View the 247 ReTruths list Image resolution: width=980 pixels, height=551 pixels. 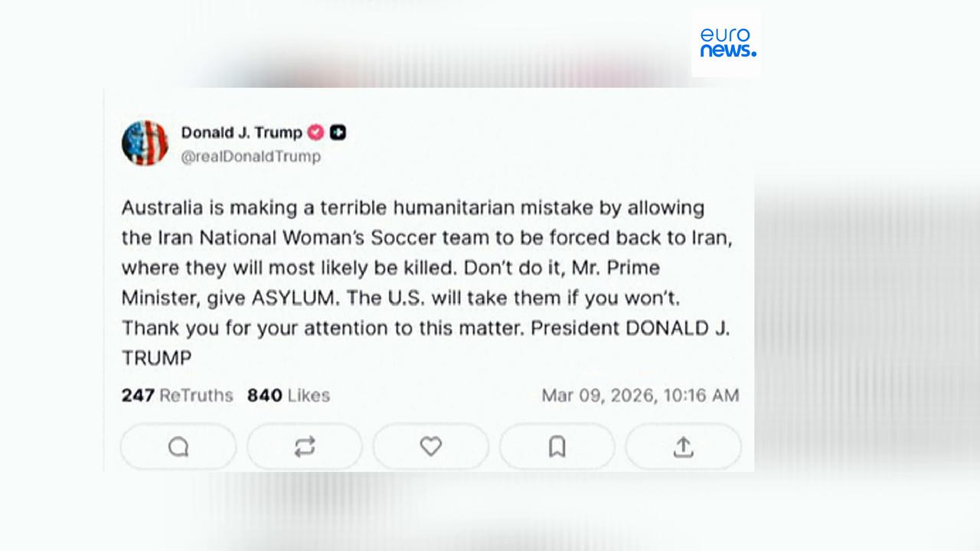177,396
